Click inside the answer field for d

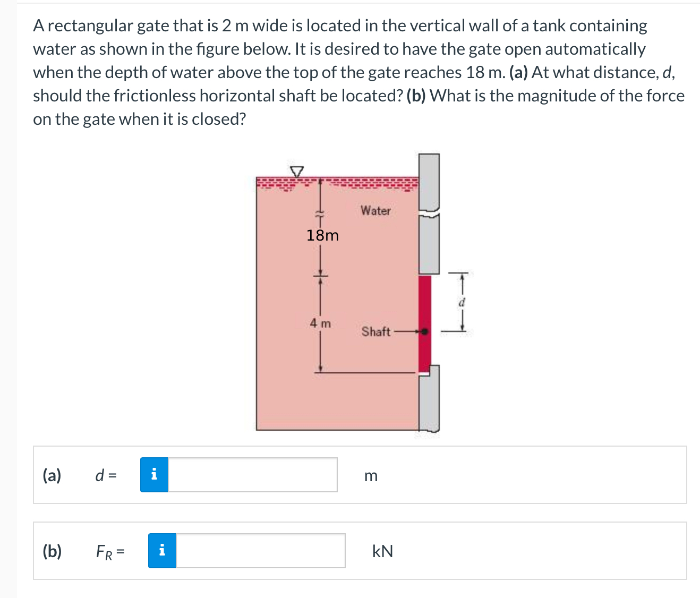point(252,475)
